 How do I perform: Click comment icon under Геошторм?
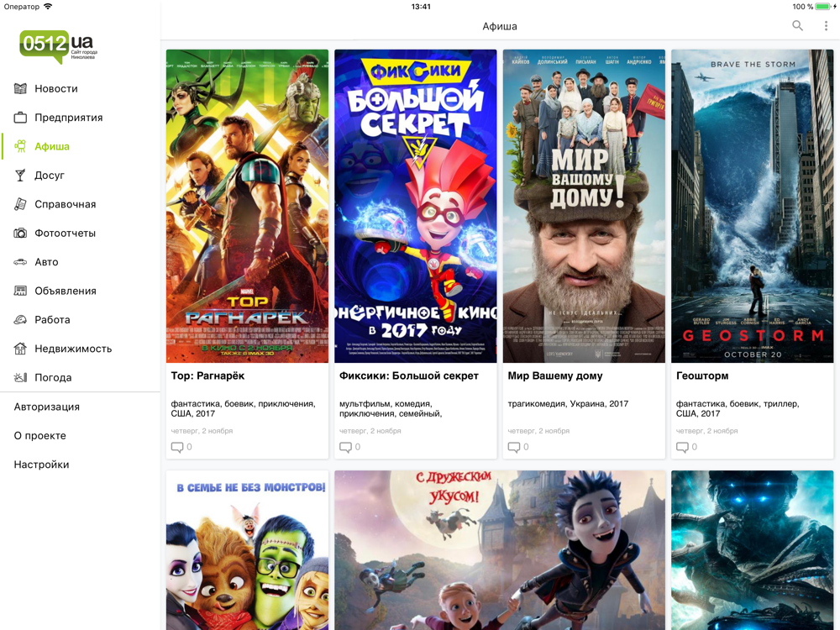click(x=682, y=447)
